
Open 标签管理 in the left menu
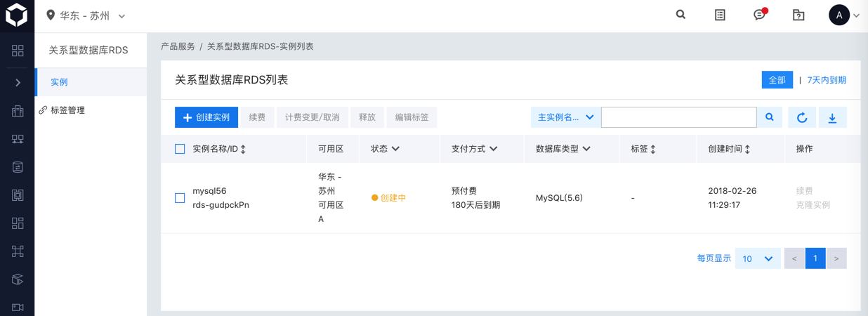(x=67, y=110)
